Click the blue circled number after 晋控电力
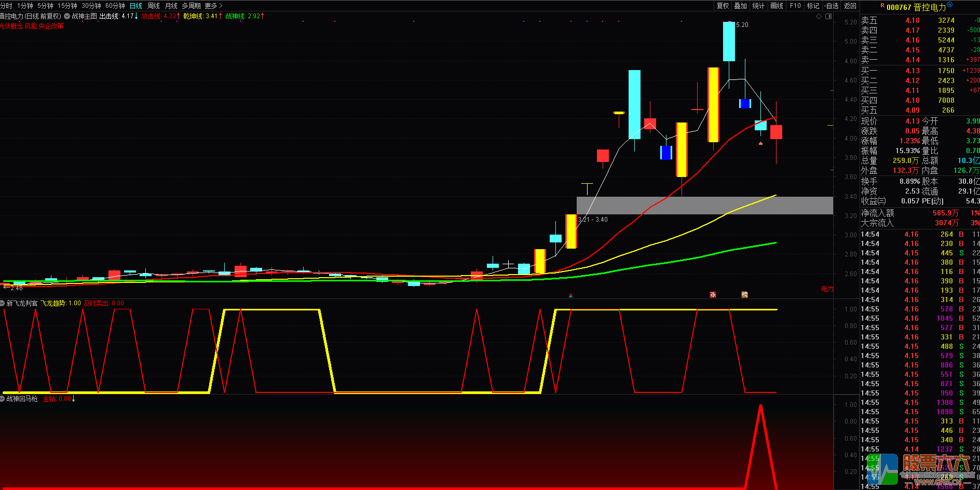Viewport: 980px width, 490px height. [x=950, y=5]
